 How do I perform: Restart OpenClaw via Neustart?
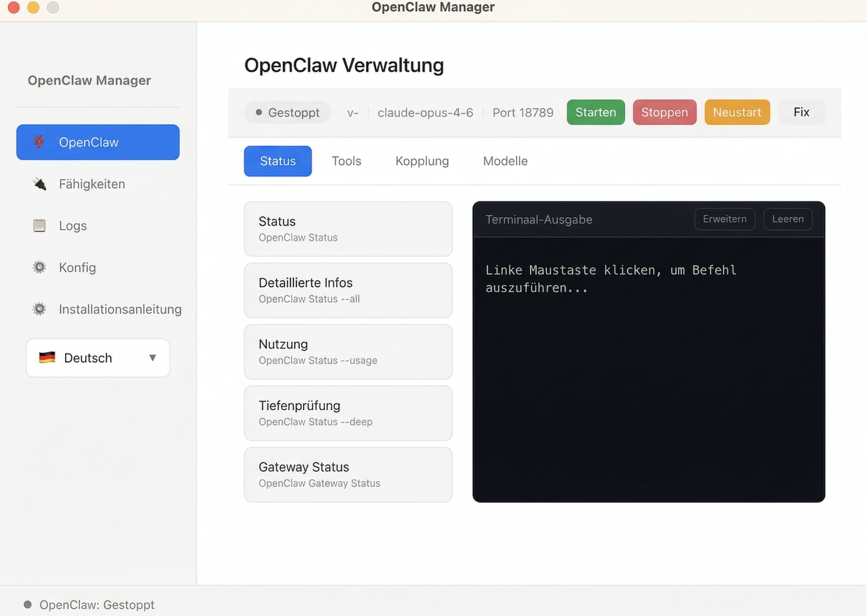coord(737,112)
